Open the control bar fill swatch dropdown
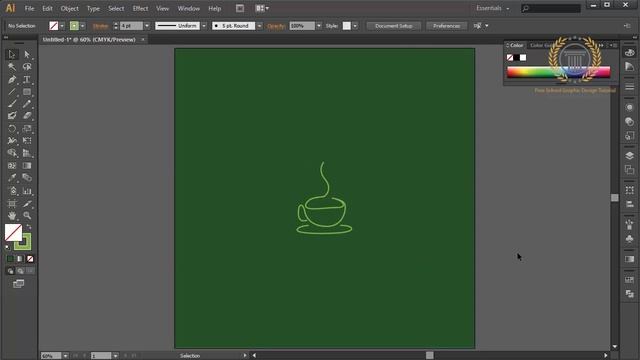Screen dimensions: 640x360 [x=62, y=26]
